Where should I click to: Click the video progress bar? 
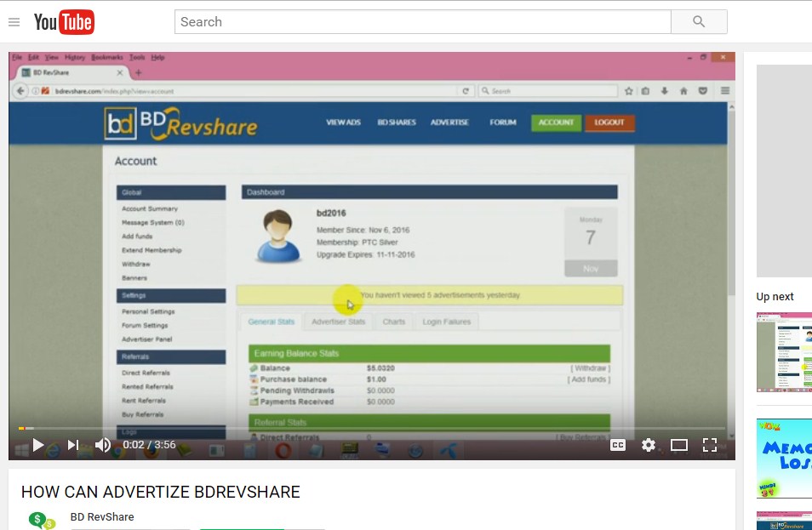tap(372, 428)
